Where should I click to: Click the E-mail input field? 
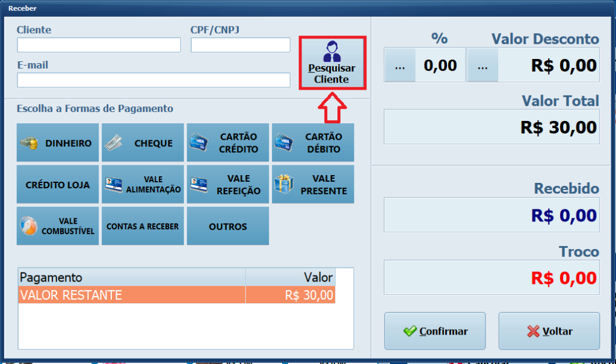coord(153,81)
